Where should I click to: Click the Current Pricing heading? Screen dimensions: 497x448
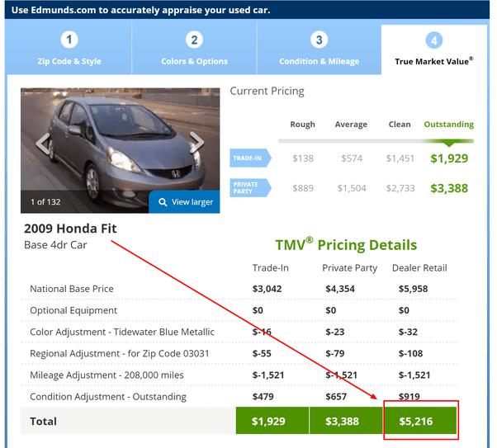[x=267, y=91]
